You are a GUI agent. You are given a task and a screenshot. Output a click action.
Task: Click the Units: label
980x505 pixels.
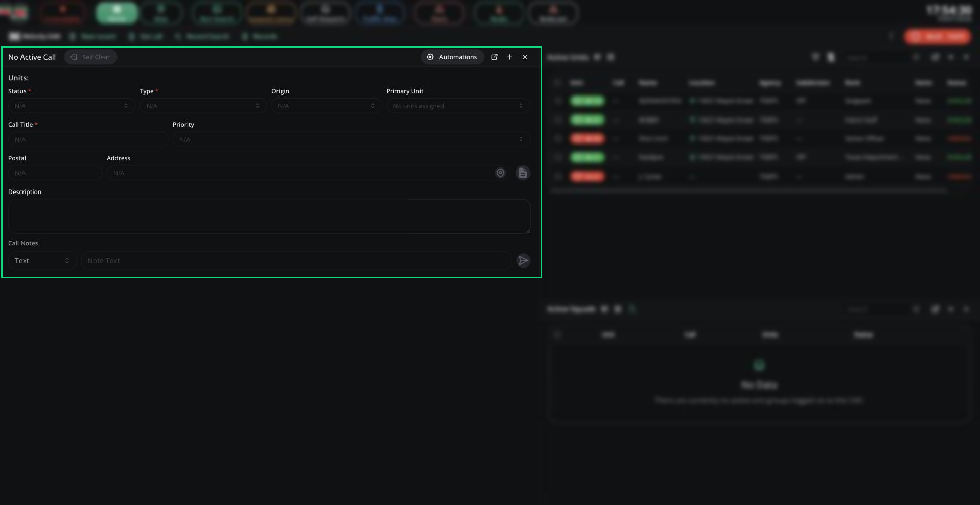tap(18, 78)
